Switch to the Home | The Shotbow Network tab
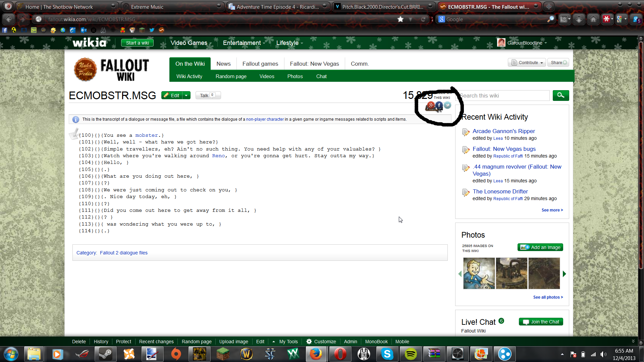 66,6
